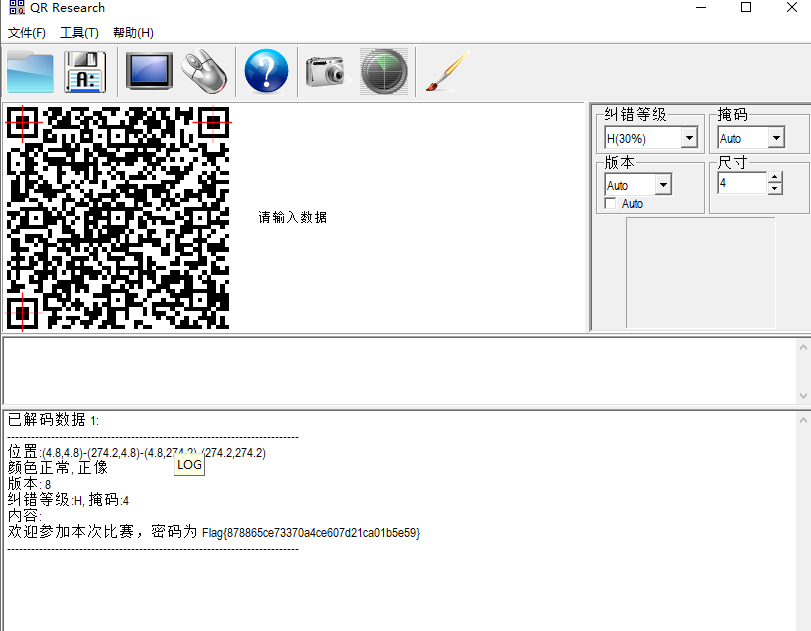This screenshot has width=811, height=631.
Task: Click the decoded Flag{878865ce...} text
Action: click(311, 533)
